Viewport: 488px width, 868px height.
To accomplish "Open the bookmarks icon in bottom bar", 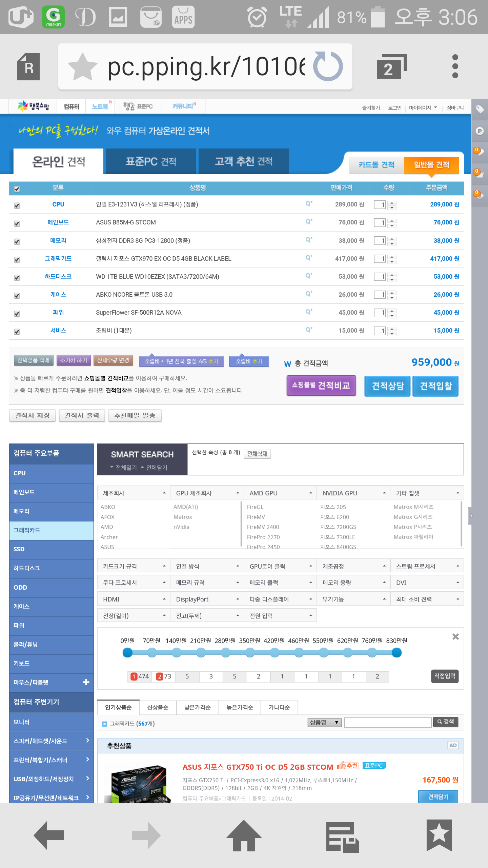I will tap(439, 836).
